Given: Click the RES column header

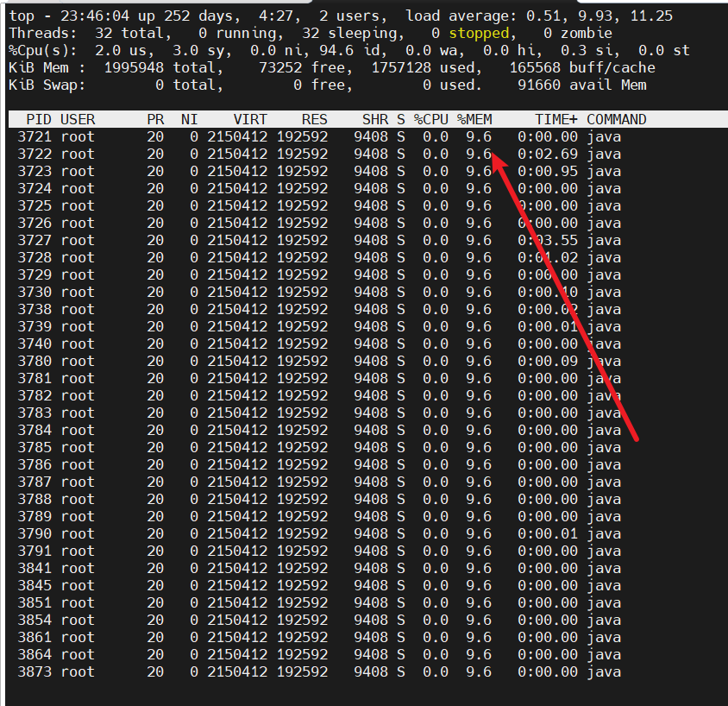Looking at the screenshot, I should [x=315, y=119].
